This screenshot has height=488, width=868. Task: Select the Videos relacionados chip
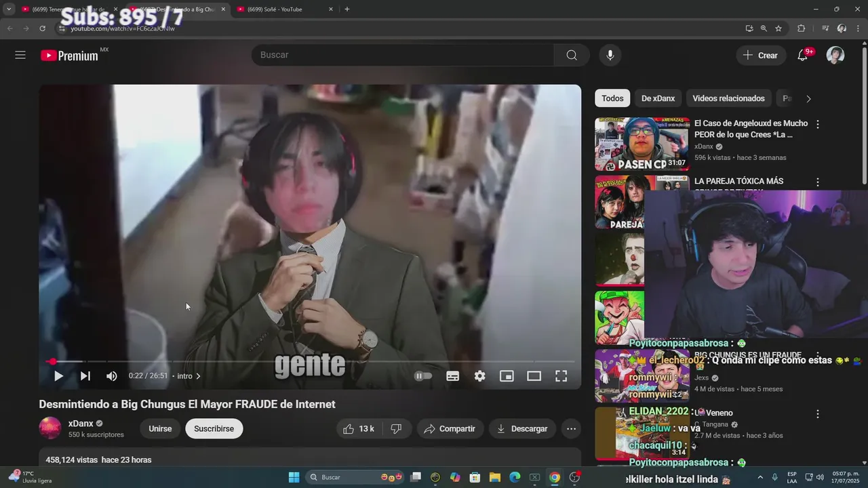point(728,98)
